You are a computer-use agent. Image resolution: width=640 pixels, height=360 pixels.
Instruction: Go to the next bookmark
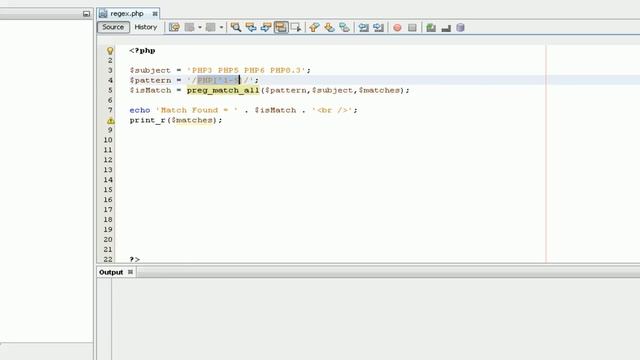coord(329,27)
